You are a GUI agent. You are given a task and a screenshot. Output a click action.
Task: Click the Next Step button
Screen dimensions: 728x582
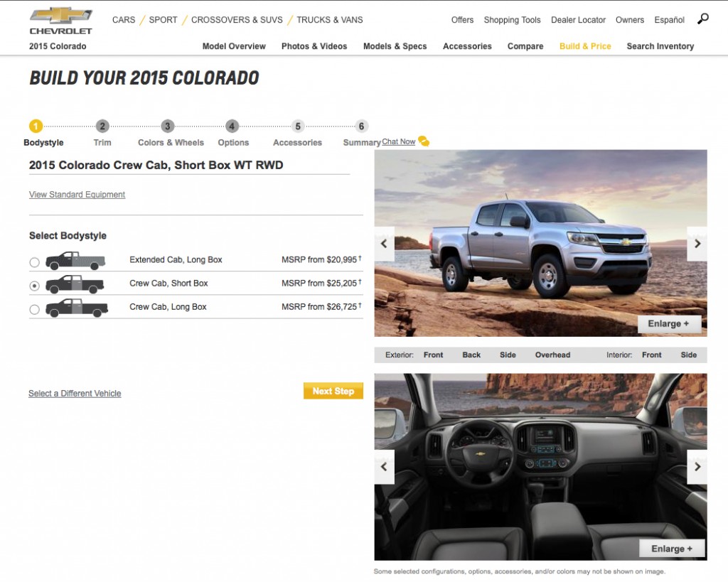point(333,392)
